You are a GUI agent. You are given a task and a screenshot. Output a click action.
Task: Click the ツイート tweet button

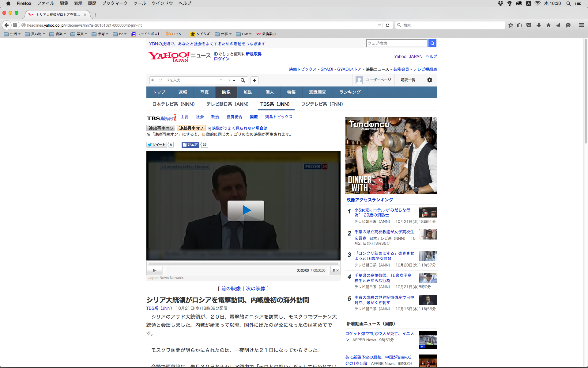[x=156, y=145]
